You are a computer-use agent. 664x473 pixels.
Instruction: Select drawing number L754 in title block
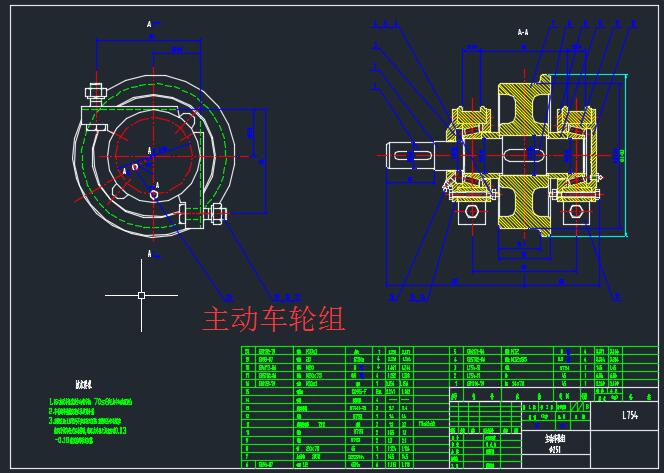630,415
